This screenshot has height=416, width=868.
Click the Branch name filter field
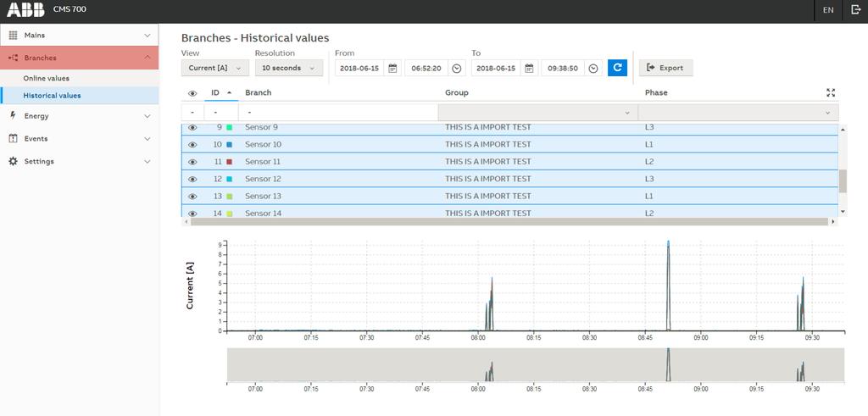(338, 113)
